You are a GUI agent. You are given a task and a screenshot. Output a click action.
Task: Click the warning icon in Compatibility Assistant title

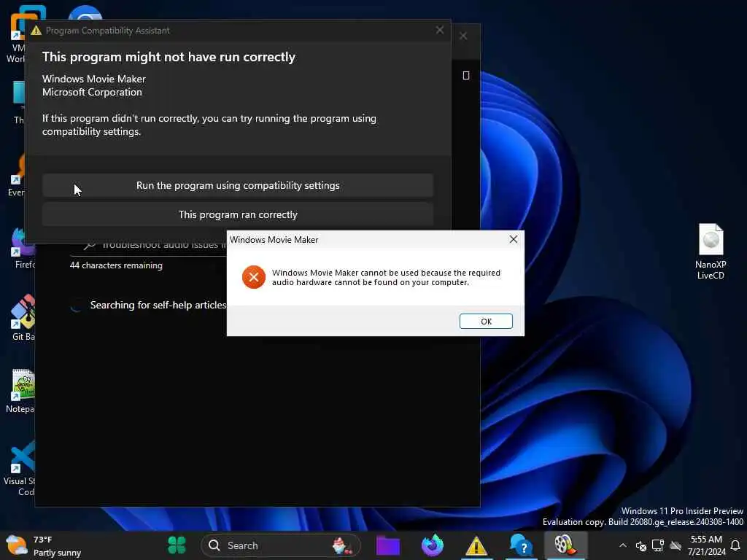[36, 31]
